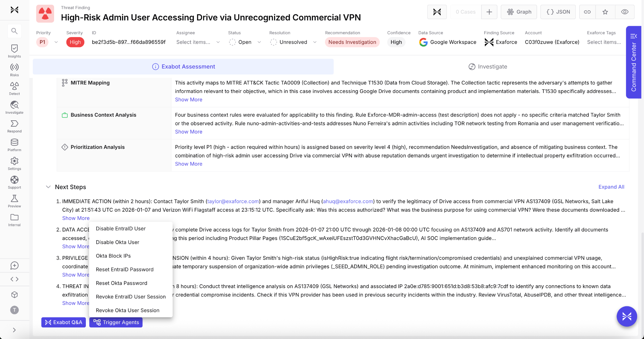Go to the Respond section

(14, 127)
